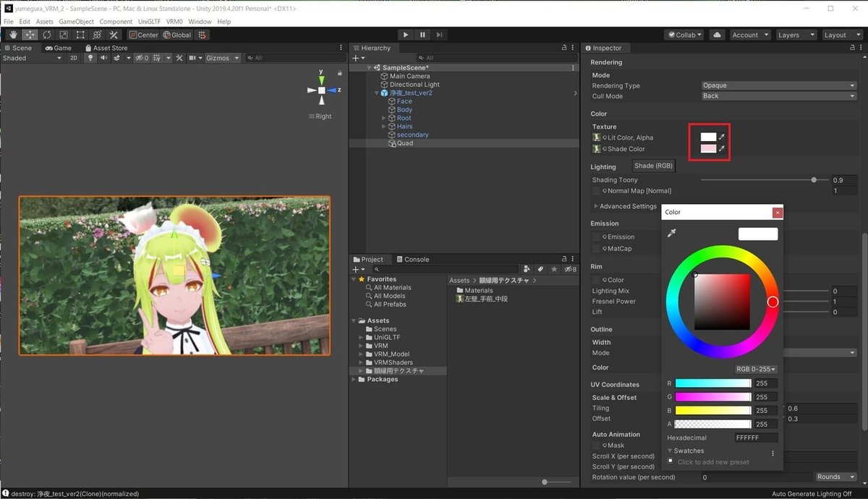Switch to the Console tab
868x499 pixels.
pyautogui.click(x=412, y=259)
